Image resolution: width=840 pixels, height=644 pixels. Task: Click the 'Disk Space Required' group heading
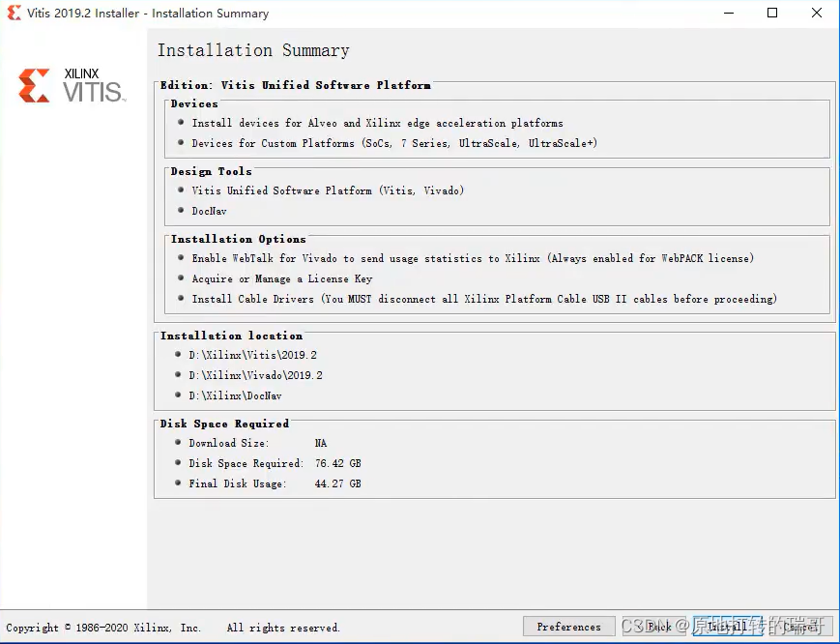[x=224, y=424]
